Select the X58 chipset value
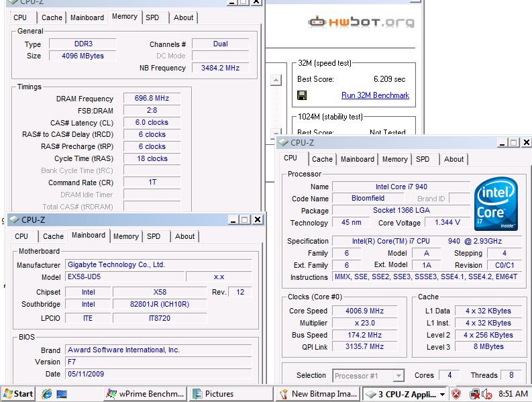Viewport: 532px width, 402px height. (160, 292)
